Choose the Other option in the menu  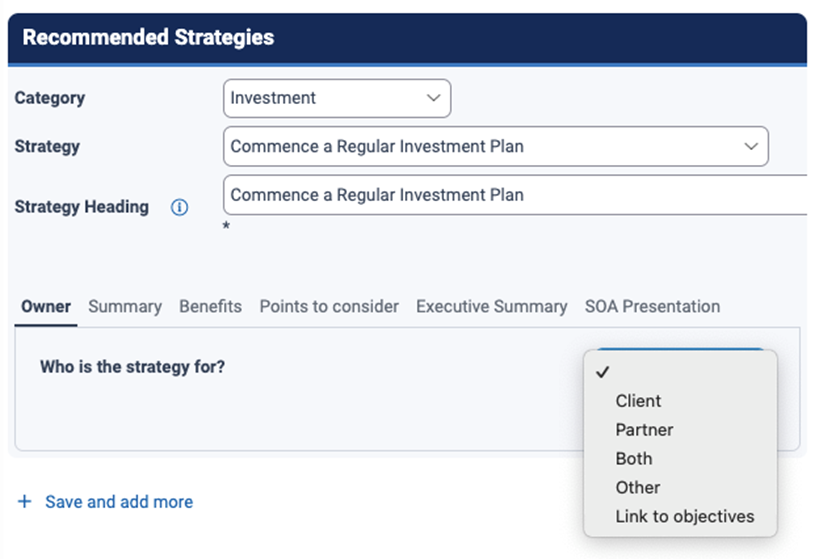pyautogui.click(x=638, y=488)
